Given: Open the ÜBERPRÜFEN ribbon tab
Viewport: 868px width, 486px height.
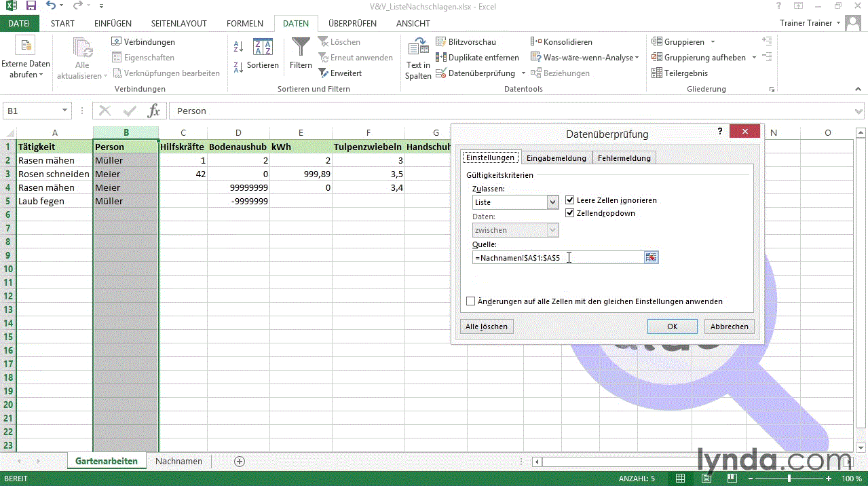Looking at the screenshot, I should tap(352, 23).
